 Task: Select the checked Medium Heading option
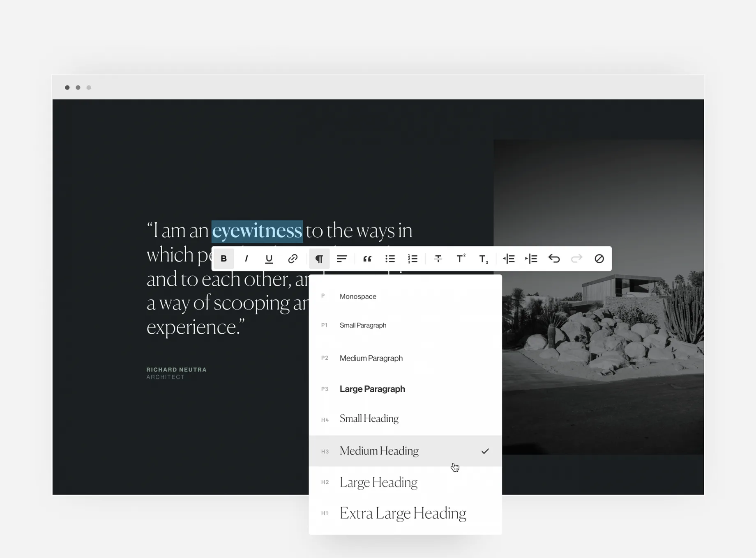405,451
